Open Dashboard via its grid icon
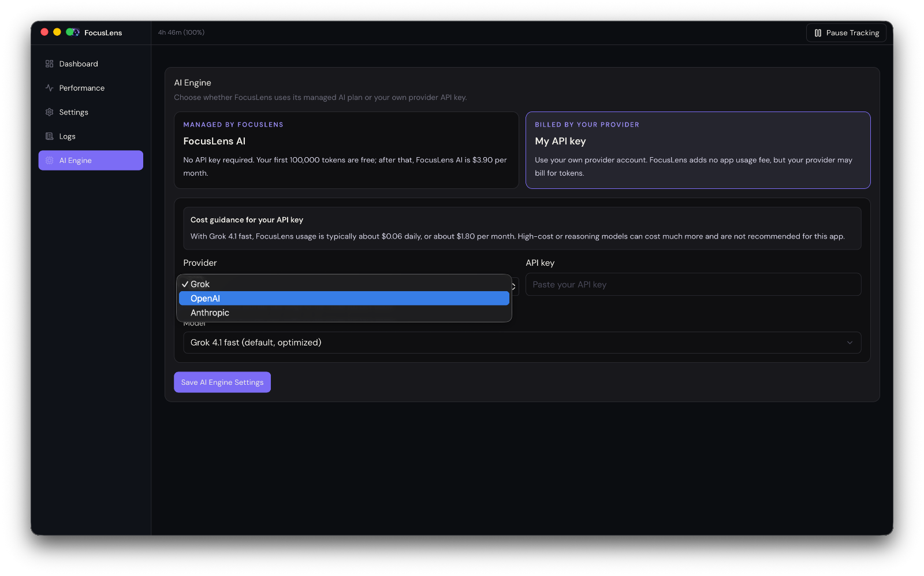The image size is (924, 576). 49,64
